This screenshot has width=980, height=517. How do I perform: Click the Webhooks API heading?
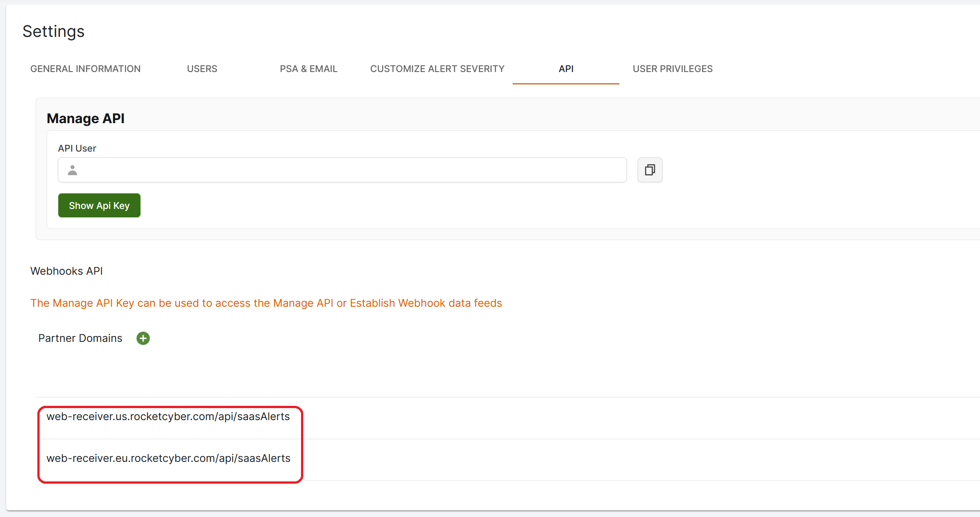(66, 271)
